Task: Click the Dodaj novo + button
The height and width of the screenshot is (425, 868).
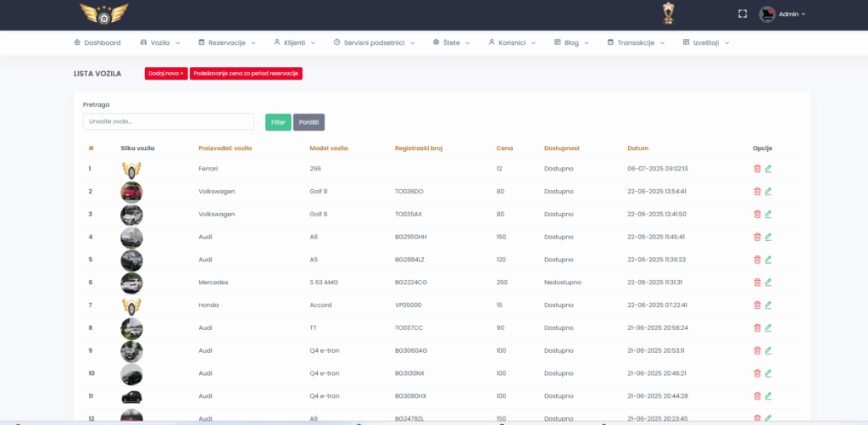Action: tap(166, 74)
